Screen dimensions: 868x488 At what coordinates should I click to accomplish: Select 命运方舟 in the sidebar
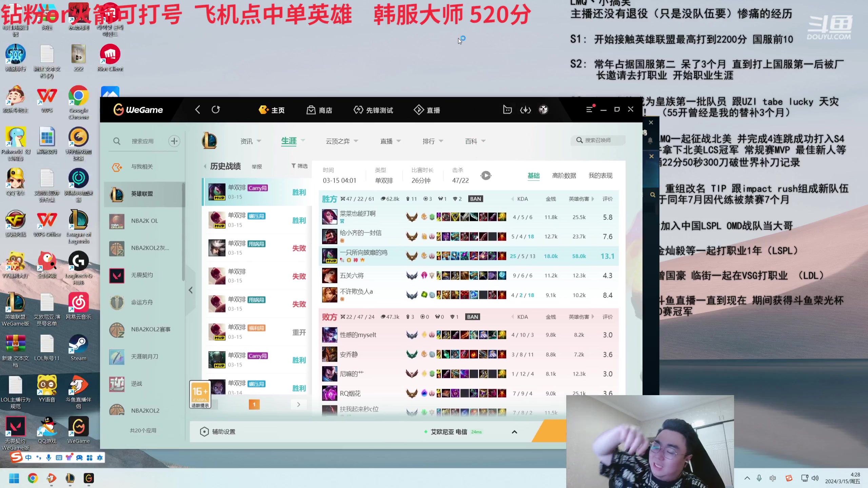click(x=145, y=302)
